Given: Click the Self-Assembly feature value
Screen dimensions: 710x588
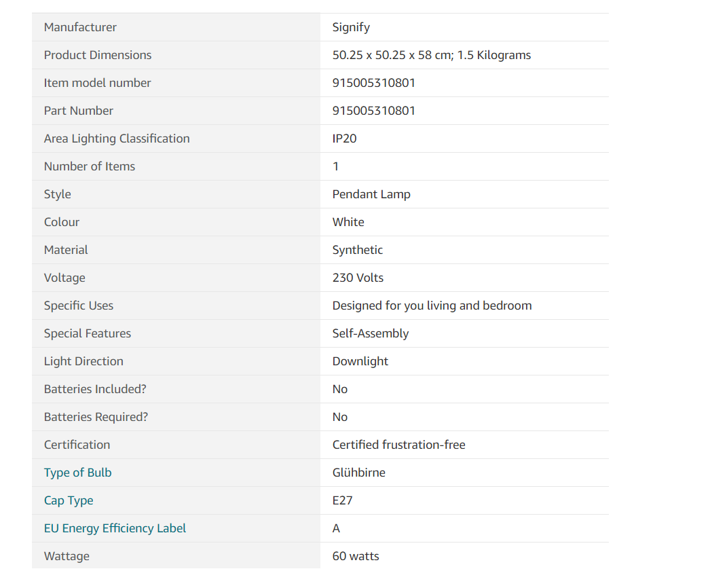Looking at the screenshot, I should 370,333.
